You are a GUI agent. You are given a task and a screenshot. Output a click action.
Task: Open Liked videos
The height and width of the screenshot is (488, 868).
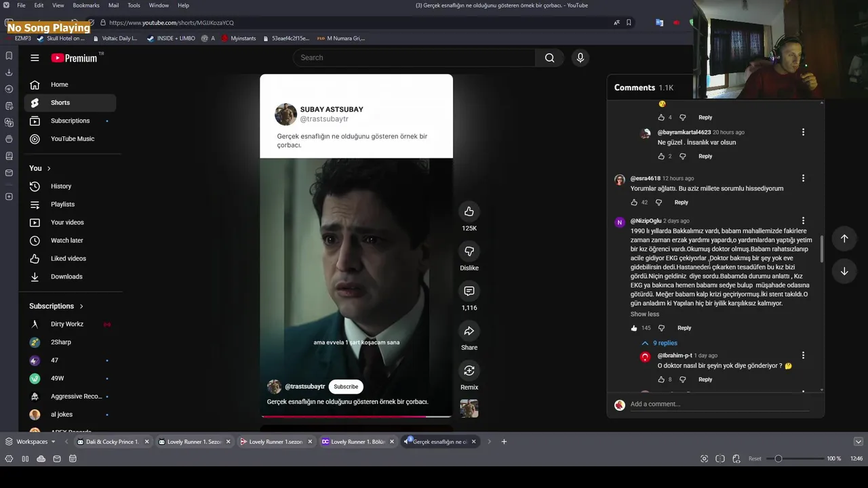pos(70,258)
